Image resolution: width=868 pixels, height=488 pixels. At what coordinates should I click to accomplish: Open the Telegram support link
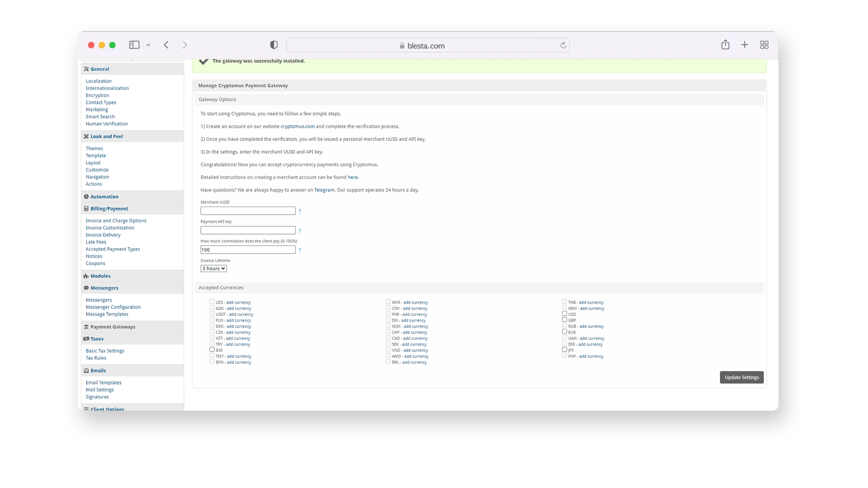click(324, 190)
